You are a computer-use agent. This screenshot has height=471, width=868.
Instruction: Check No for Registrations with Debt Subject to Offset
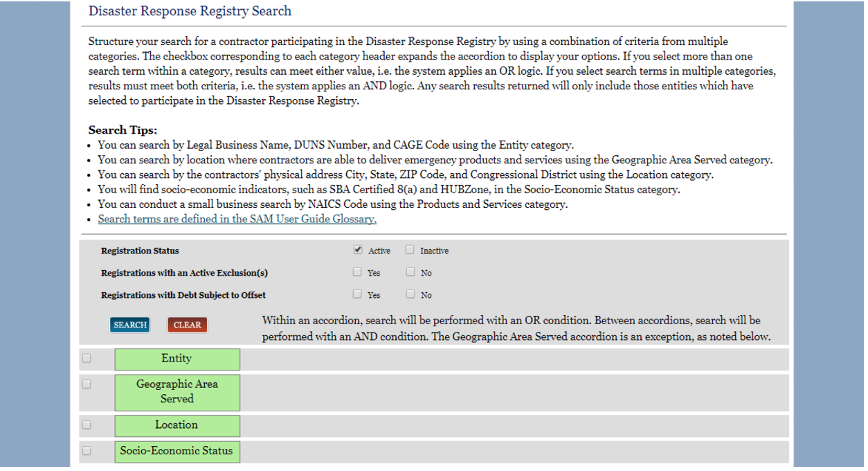tap(410, 294)
